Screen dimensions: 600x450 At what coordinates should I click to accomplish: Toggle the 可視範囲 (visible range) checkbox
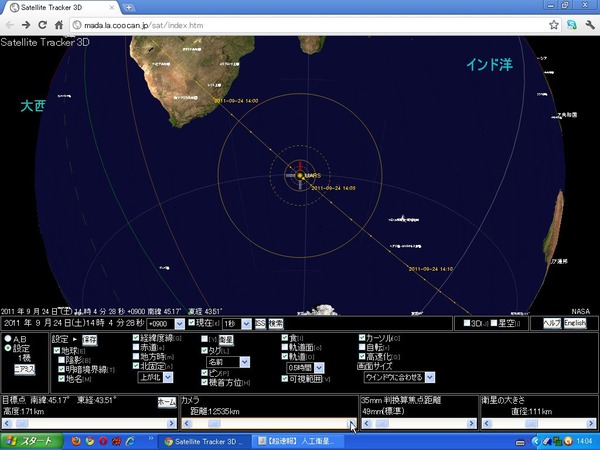(x=285, y=378)
